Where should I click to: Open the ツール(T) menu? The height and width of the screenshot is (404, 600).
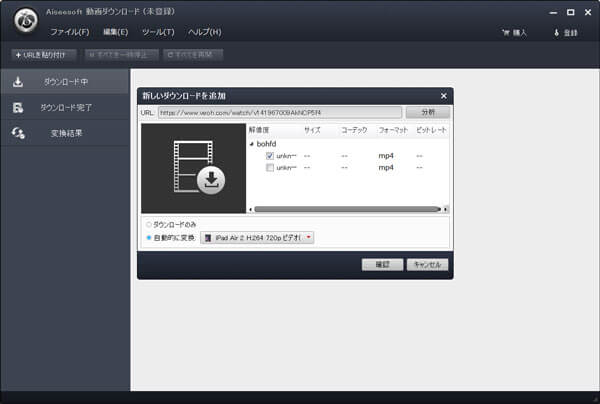[158, 32]
